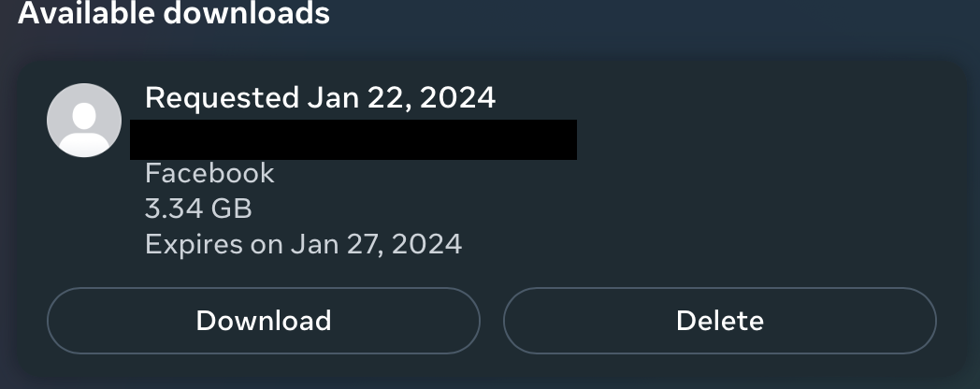Click the 3.34 GB file size

point(198,209)
